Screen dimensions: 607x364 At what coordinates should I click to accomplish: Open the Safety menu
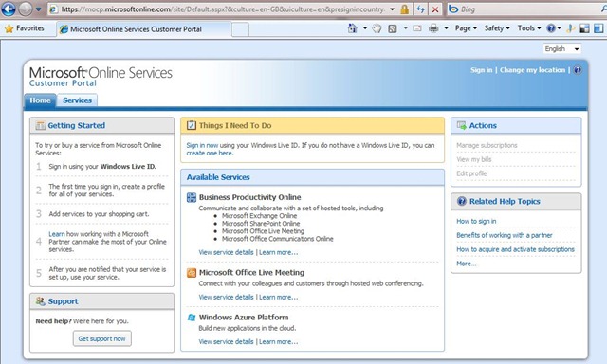click(497, 28)
